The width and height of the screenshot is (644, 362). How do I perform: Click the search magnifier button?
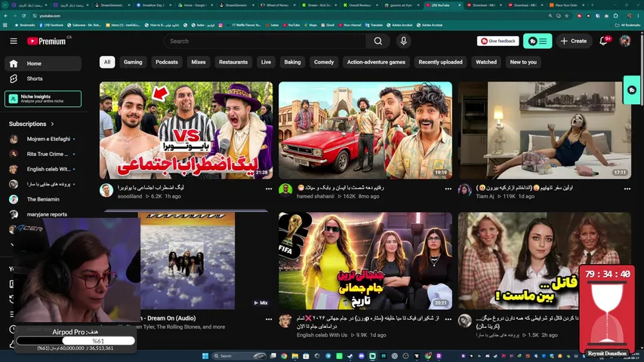pos(377,41)
